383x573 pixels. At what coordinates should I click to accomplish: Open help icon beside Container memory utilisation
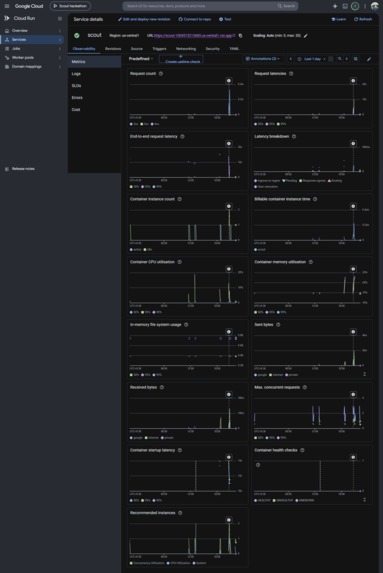tap(311, 262)
